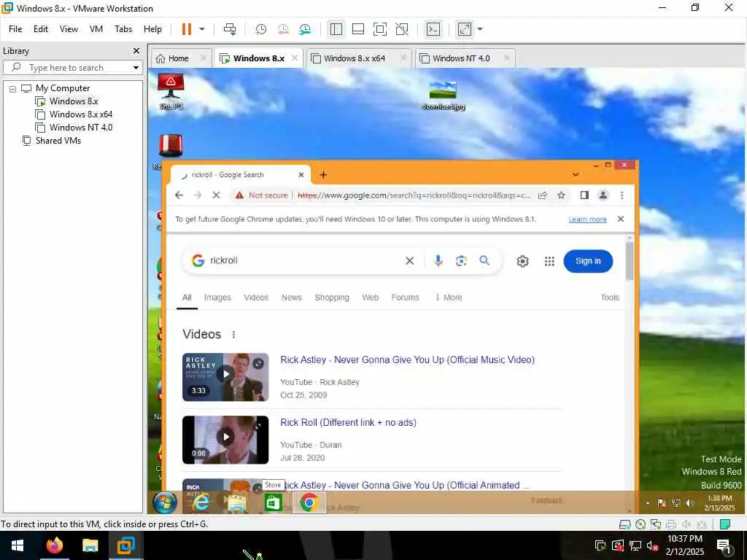Open Chrome three-dot menu
747x560 pixels.
click(622, 195)
